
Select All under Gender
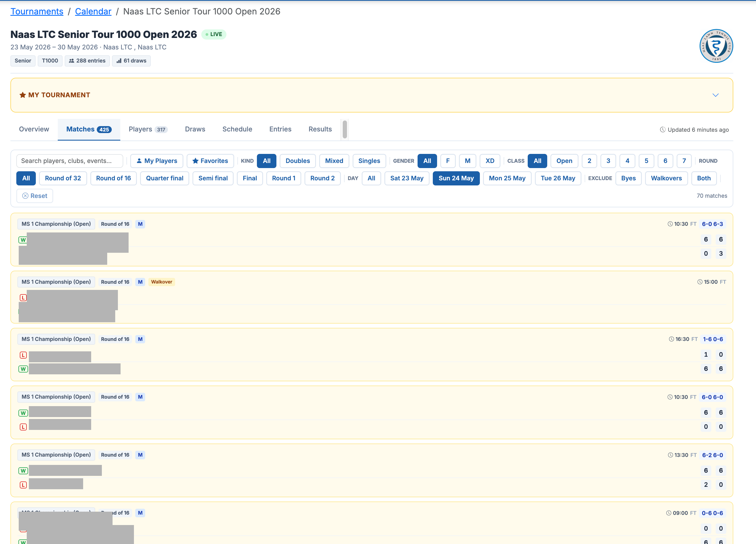(x=427, y=161)
